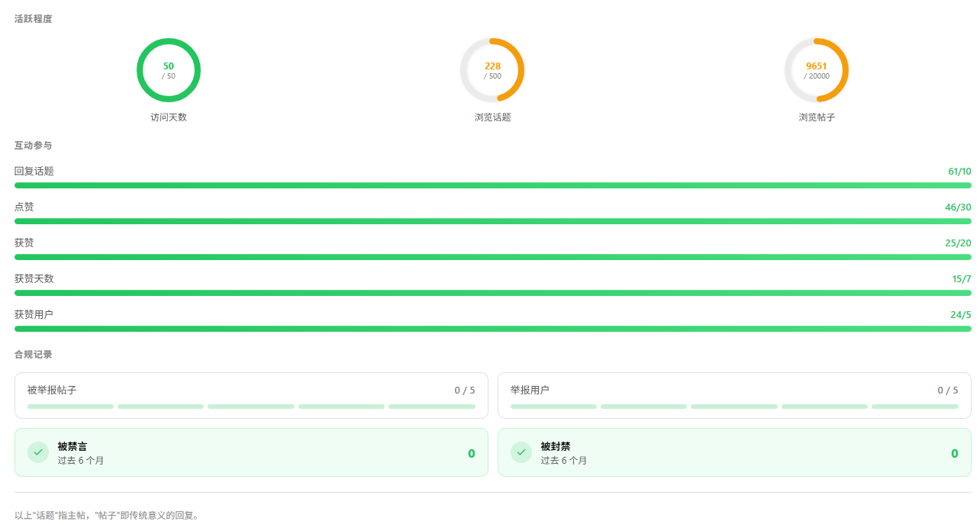Click the 获赞天数 progress bar
The height and width of the screenshot is (524, 980).
click(493, 293)
